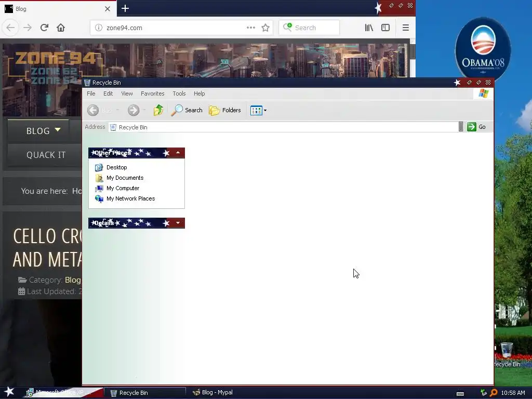Image resolution: width=532 pixels, height=399 pixels.
Task: Open a new browser tab with plus
Action: tap(125, 8)
